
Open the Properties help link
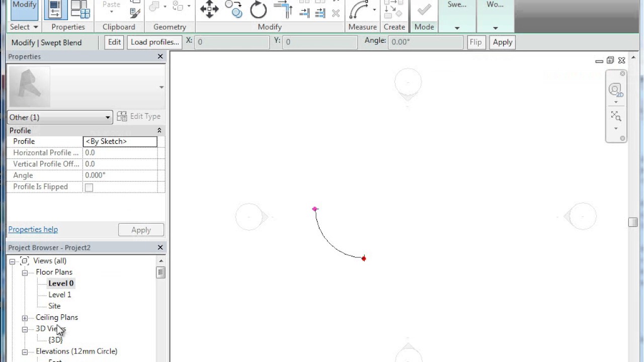[33, 229]
